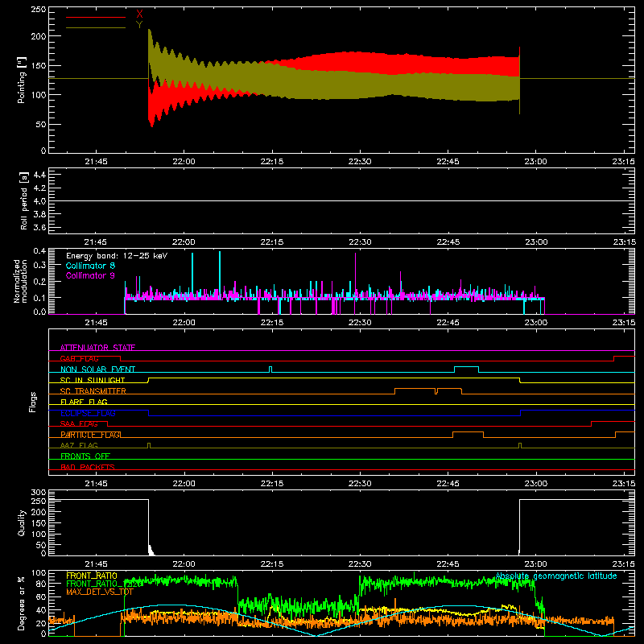The height and width of the screenshot is (644, 644).
Task: Click the 21:45 tick under the modulation plot
Action: [96, 322]
